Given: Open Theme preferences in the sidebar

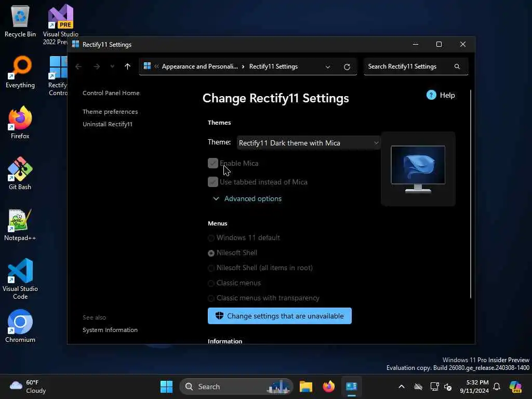Looking at the screenshot, I should [110, 112].
